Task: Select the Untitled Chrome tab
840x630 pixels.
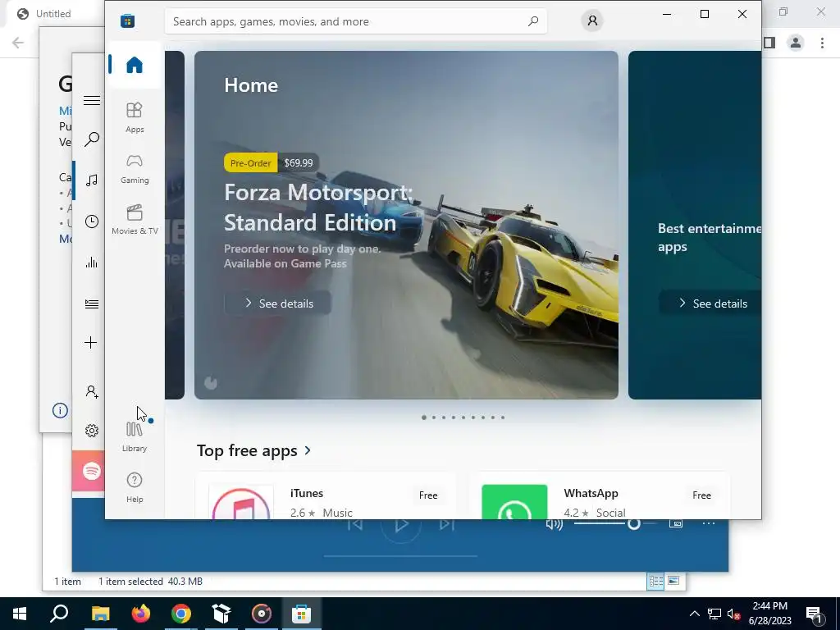Action: (53, 13)
